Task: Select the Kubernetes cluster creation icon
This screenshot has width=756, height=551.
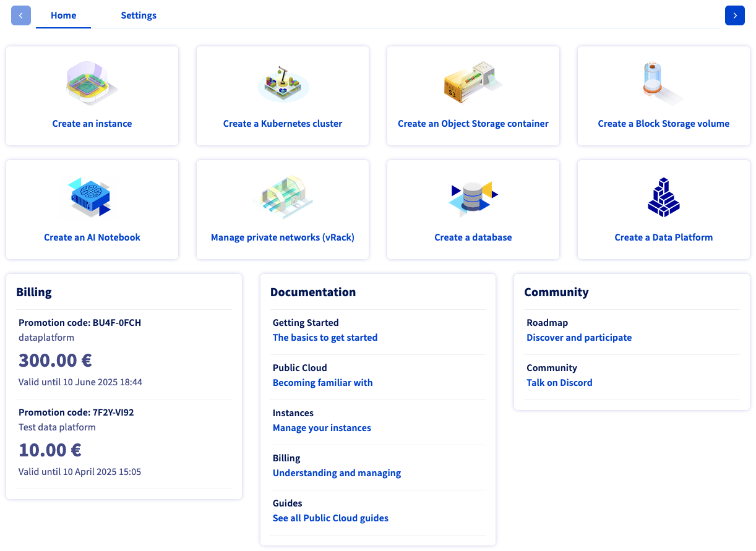Action: [282, 82]
